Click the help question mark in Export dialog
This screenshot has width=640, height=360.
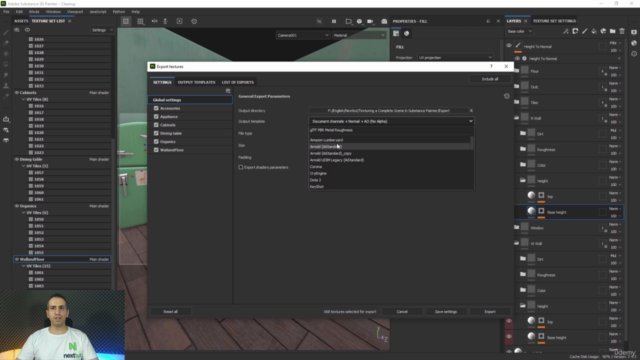pos(491,66)
